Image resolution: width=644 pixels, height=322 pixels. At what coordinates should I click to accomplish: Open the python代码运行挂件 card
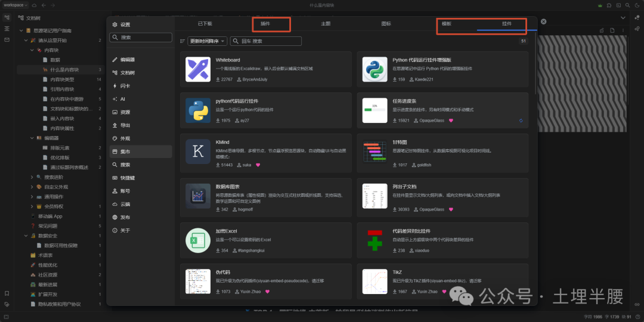click(266, 110)
